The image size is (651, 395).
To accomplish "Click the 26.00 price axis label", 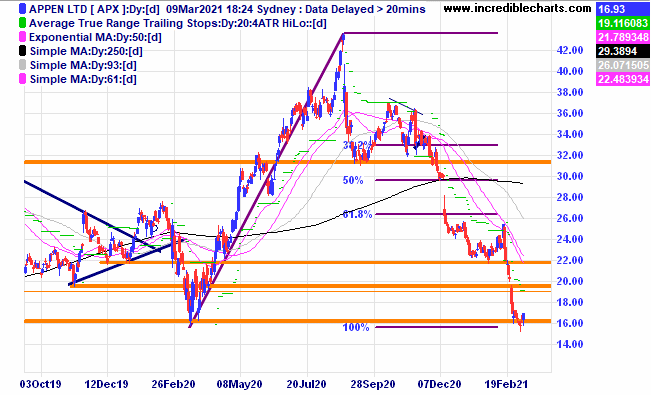I will (x=570, y=218).
